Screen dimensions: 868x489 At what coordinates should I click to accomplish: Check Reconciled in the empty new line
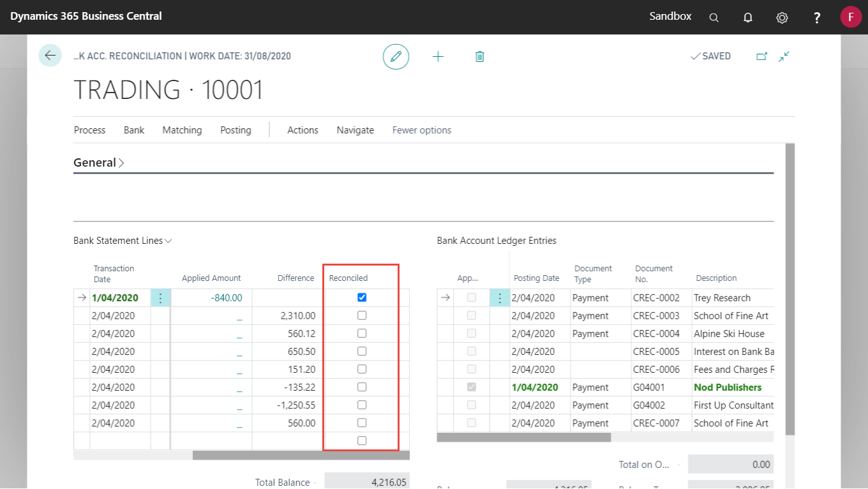click(362, 440)
